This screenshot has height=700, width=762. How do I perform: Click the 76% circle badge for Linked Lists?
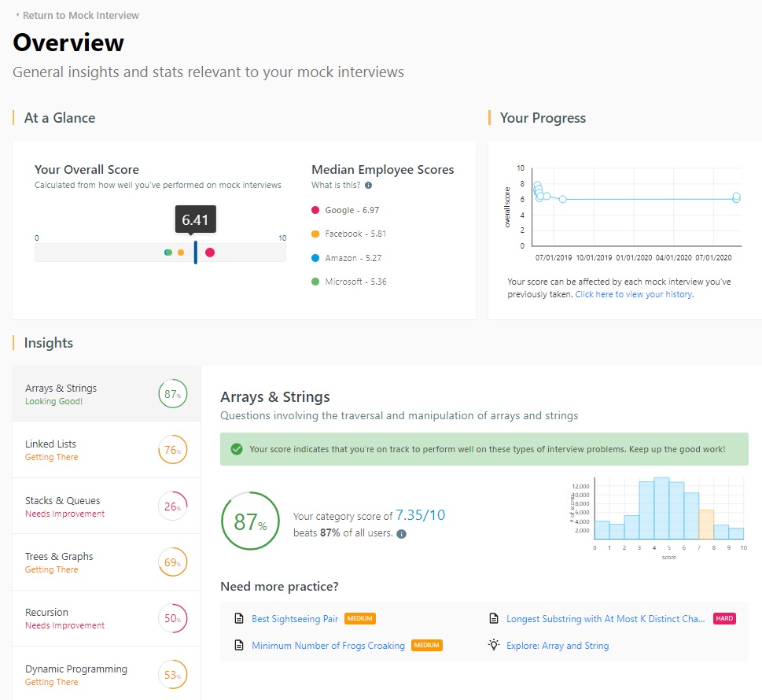coord(172,450)
